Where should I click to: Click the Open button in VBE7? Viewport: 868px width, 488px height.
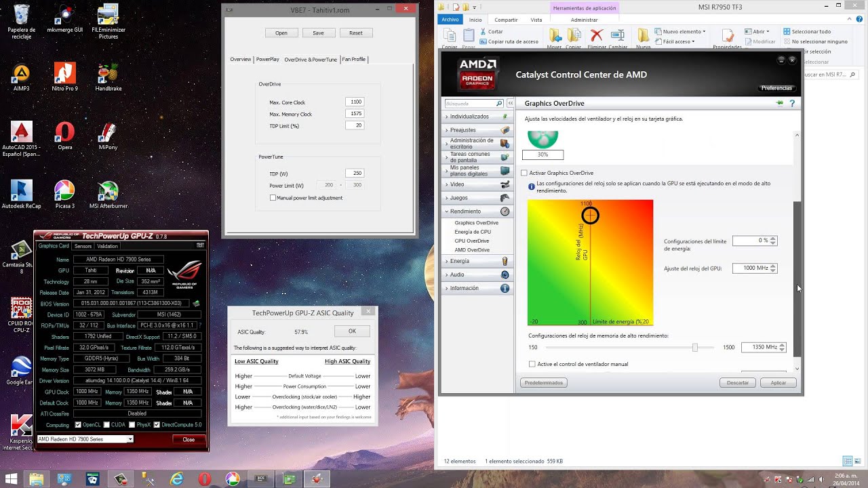click(x=281, y=33)
